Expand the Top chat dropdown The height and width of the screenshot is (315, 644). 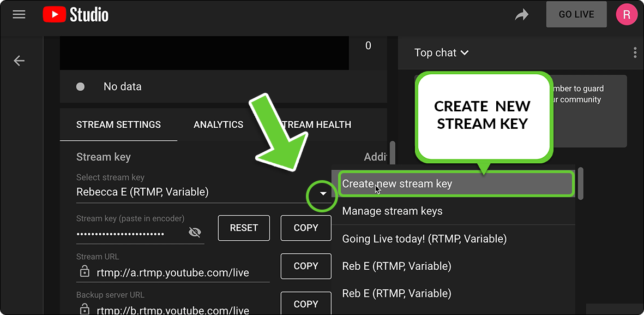tap(442, 52)
